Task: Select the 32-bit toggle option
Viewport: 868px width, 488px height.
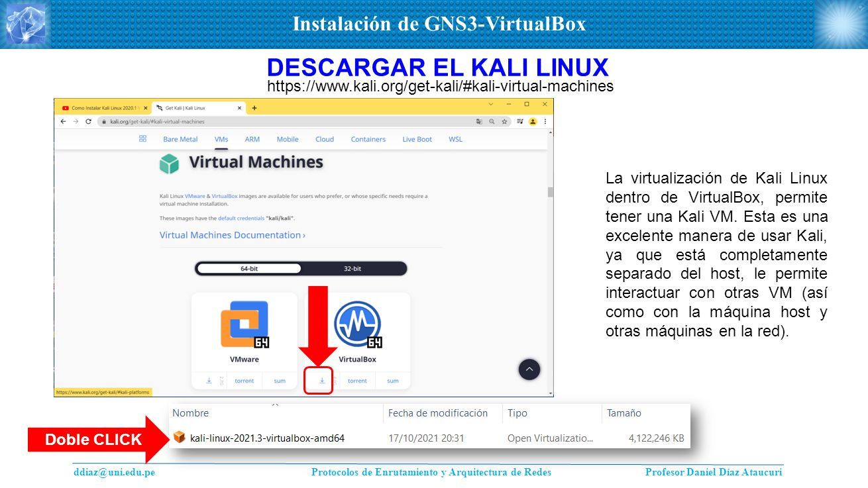Action: 353,269
